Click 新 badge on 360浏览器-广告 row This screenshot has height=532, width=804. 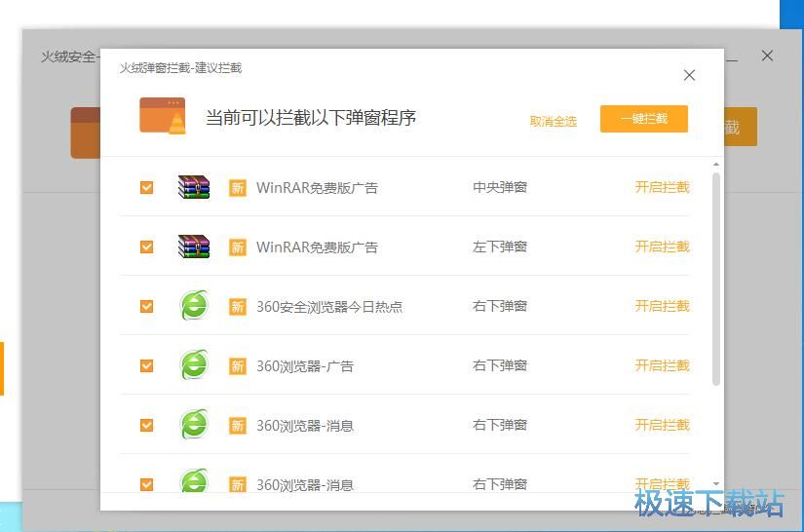tap(238, 366)
